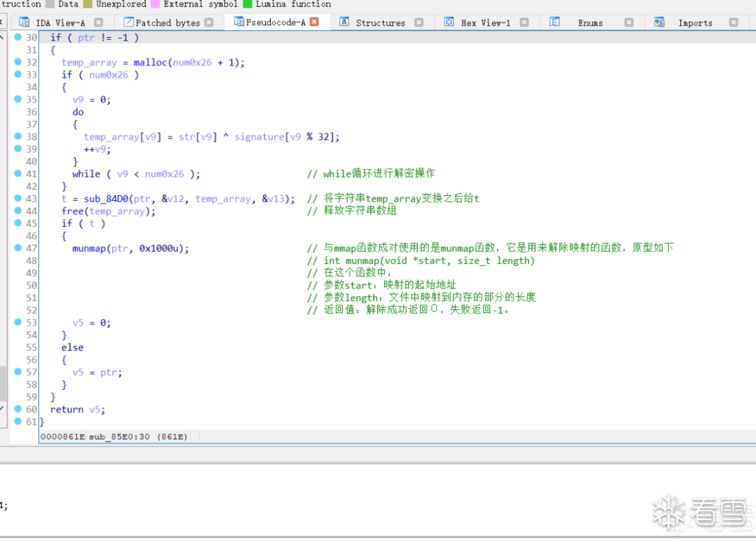Select the signature variable on line 38

(260, 137)
